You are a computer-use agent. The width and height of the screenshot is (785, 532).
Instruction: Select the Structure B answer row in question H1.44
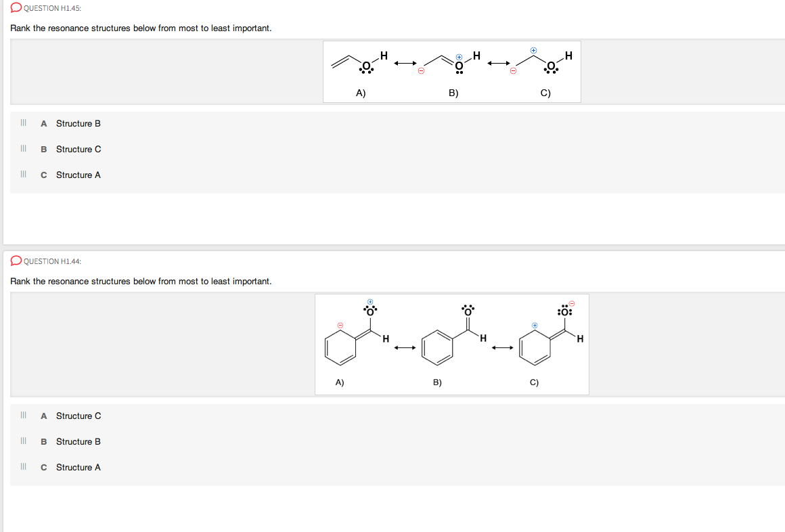click(x=78, y=441)
